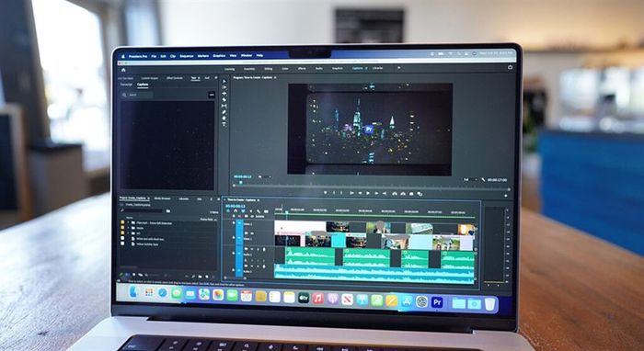
Task: Select the Slip tool in the toolbox
Action: 224,106
